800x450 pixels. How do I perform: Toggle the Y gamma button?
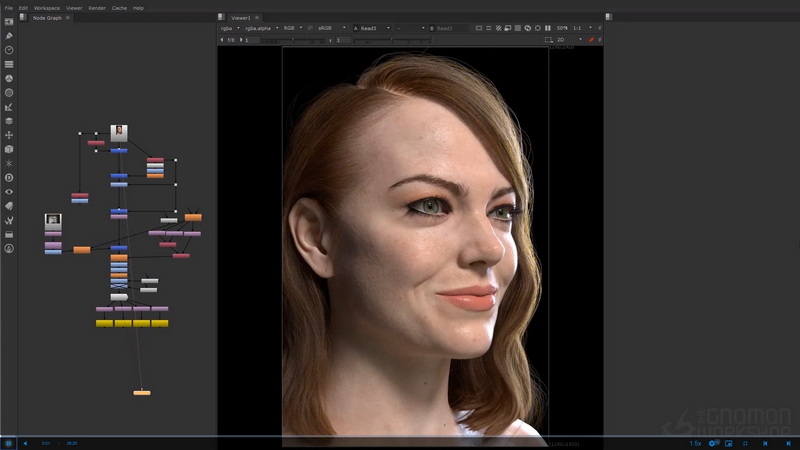pos(330,40)
